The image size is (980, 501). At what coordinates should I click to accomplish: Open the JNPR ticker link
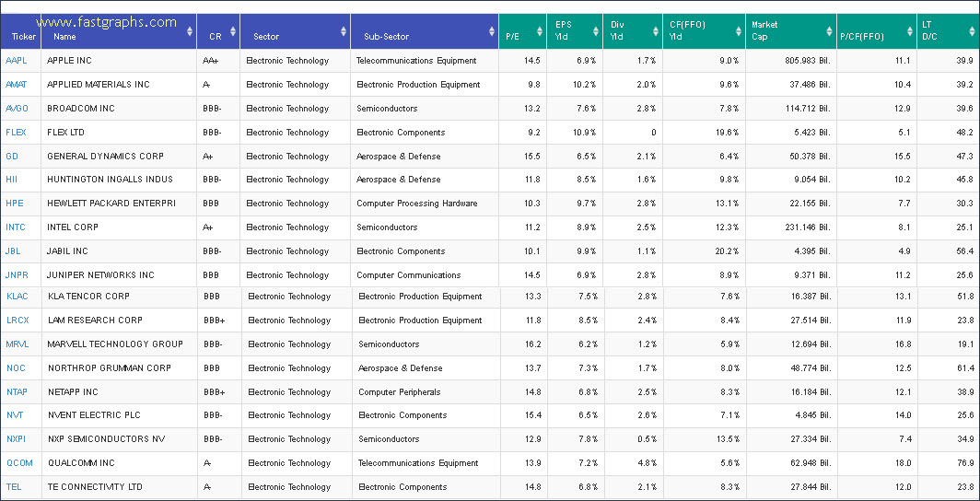point(16,274)
